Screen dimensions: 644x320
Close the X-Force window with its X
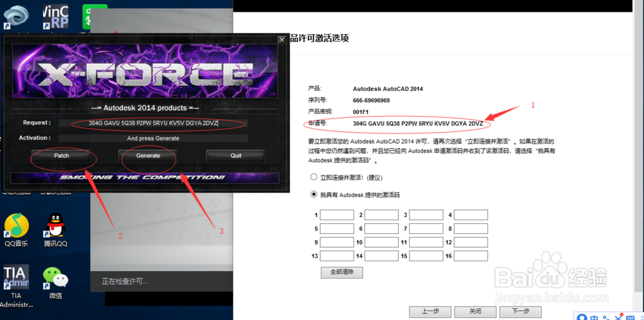282,40
